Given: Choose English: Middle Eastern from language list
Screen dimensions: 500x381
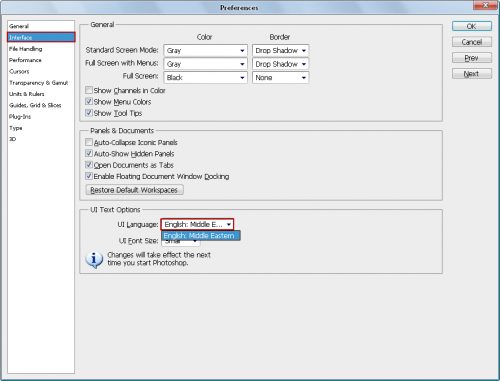Looking at the screenshot, I should pyautogui.click(x=201, y=236).
